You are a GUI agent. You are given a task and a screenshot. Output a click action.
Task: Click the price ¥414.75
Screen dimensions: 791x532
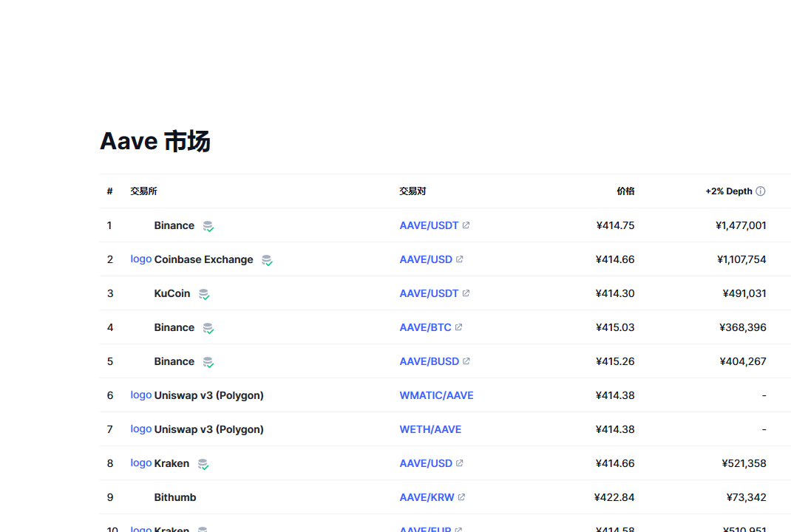point(615,225)
